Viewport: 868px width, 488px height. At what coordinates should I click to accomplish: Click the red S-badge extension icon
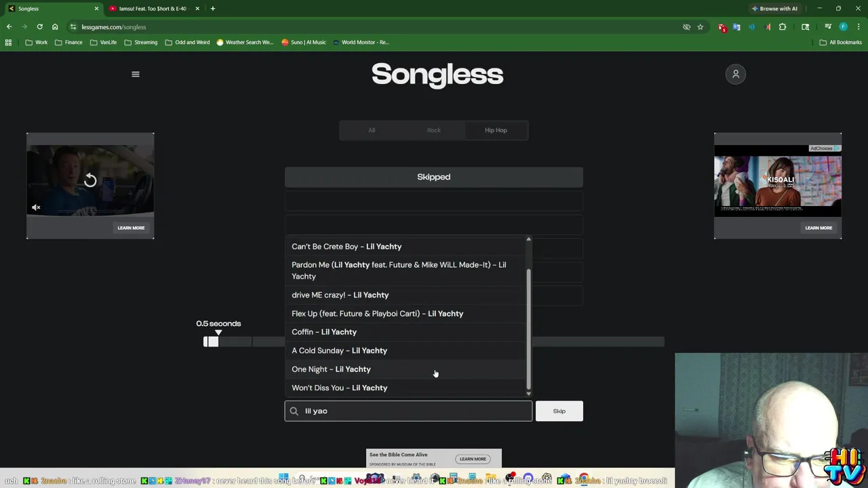click(722, 27)
